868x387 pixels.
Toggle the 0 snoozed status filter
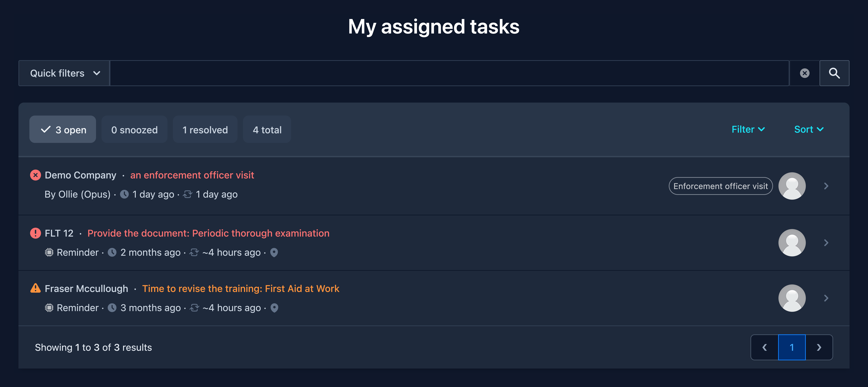coord(134,129)
